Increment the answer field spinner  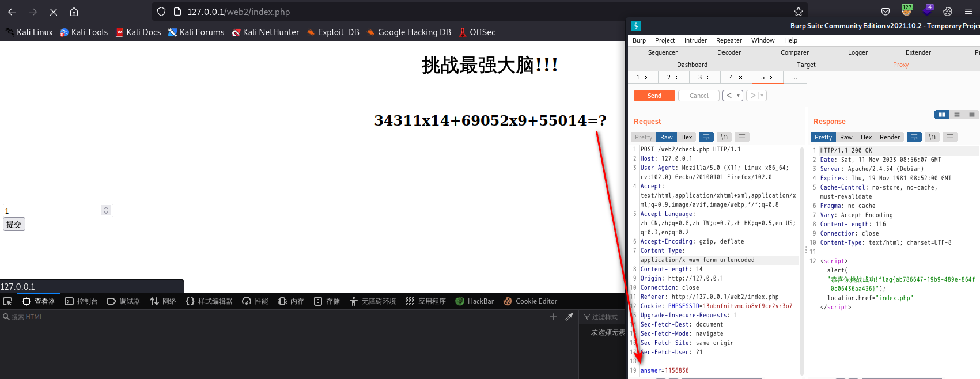[x=106, y=208]
